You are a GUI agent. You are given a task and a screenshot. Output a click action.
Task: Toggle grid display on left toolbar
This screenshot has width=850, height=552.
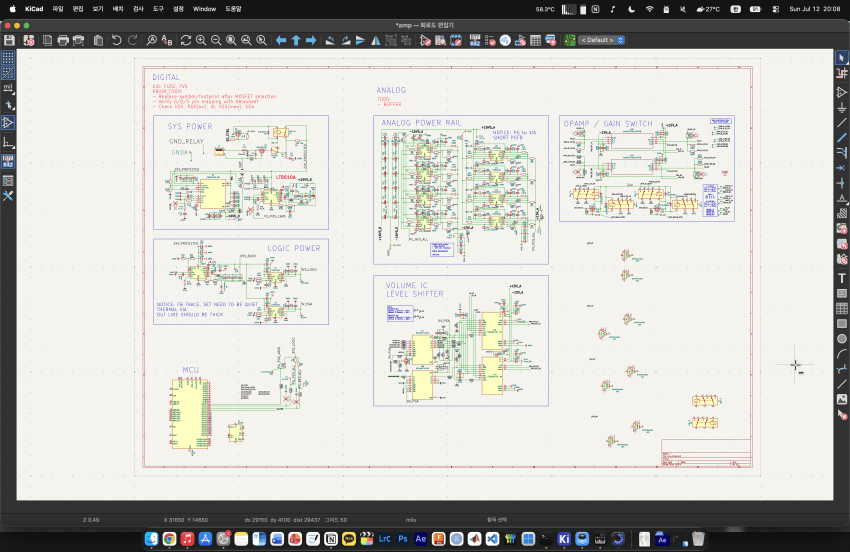tap(8, 57)
